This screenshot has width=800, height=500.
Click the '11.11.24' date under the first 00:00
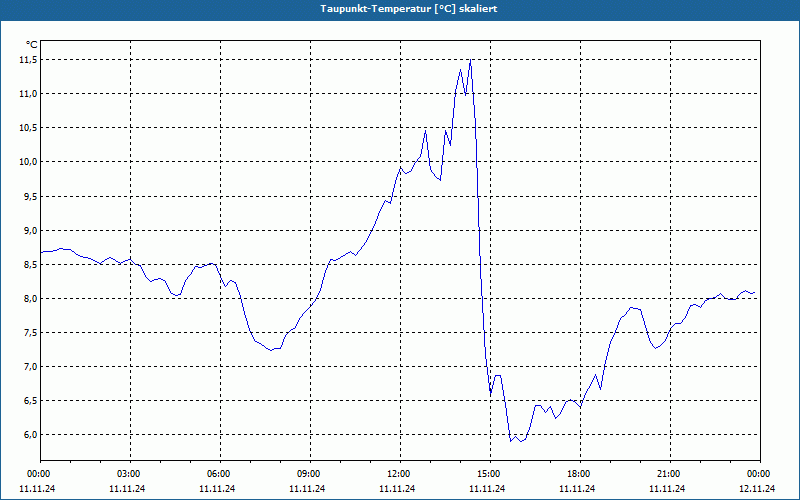[x=37, y=489]
